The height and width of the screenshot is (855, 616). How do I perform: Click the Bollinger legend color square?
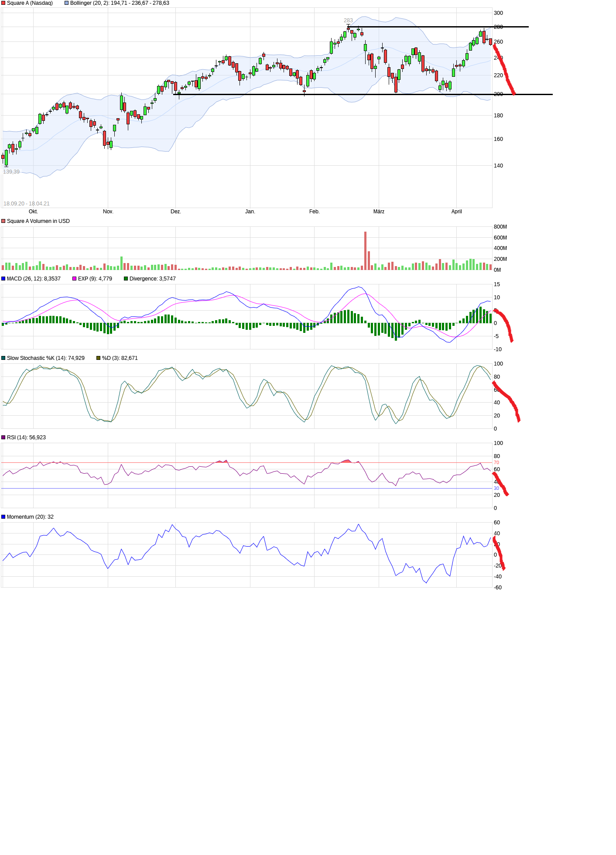coord(66,3)
